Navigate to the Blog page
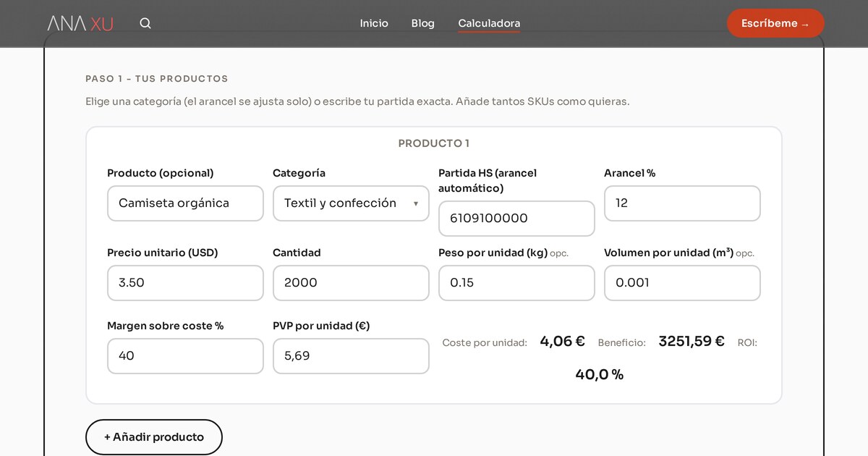Image resolution: width=868 pixels, height=456 pixels. pos(423,23)
